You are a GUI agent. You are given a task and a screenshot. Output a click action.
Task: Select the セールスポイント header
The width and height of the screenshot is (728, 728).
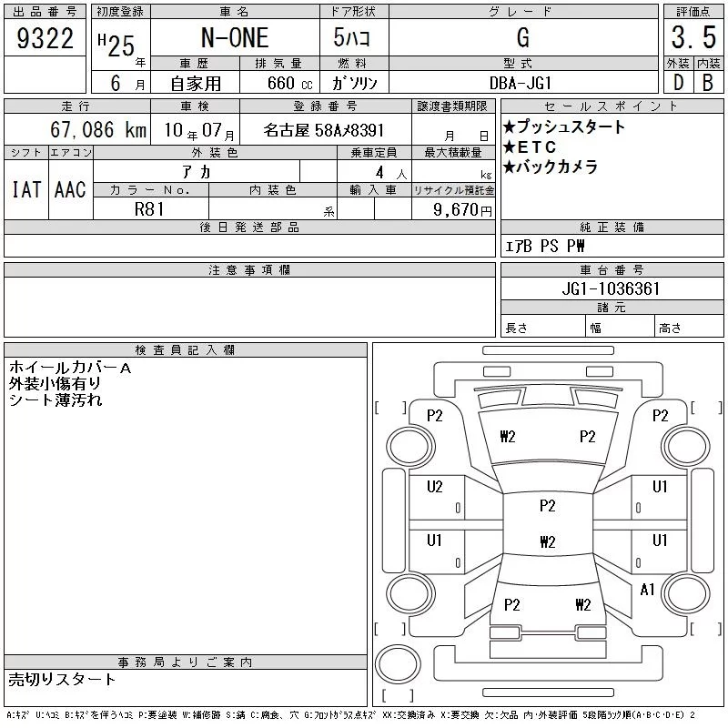612,106
